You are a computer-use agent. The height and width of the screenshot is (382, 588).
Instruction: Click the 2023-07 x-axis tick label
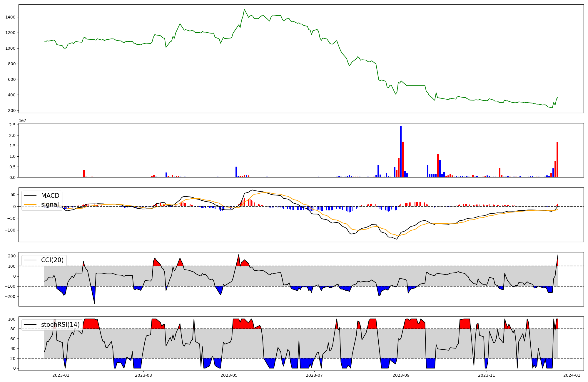point(314,375)
